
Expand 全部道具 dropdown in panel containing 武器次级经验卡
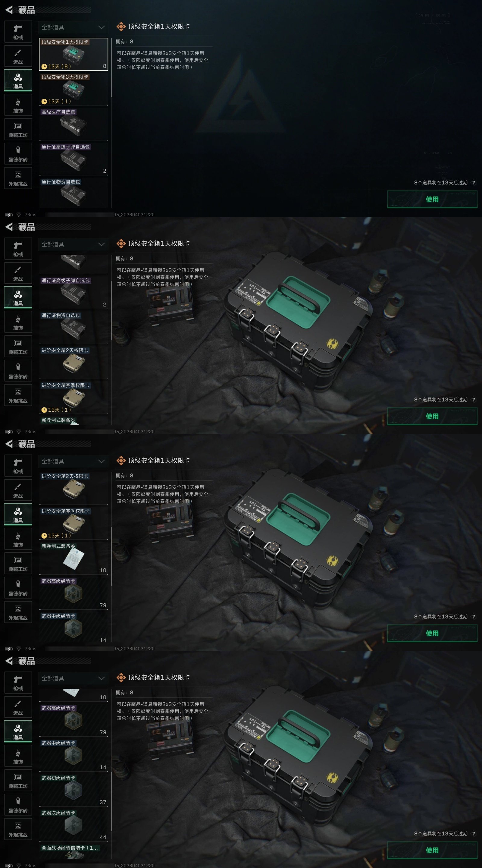(x=74, y=678)
